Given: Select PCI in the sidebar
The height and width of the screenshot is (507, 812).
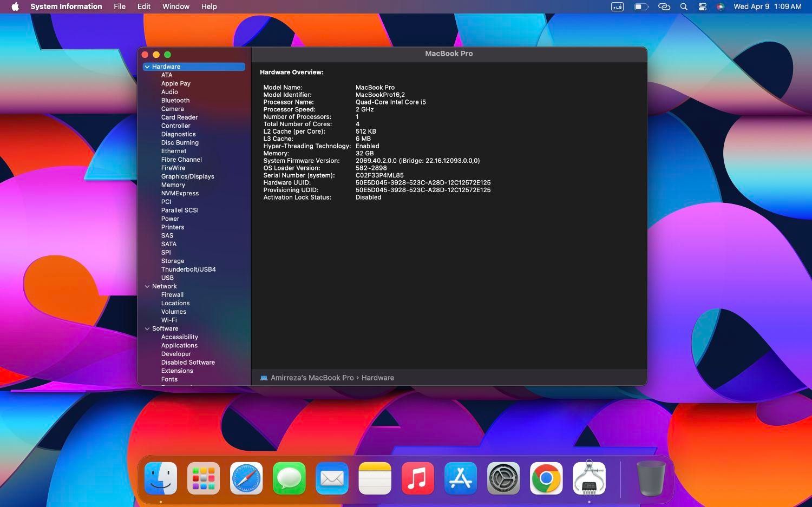Looking at the screenshot, I should [x=166, y=202].
